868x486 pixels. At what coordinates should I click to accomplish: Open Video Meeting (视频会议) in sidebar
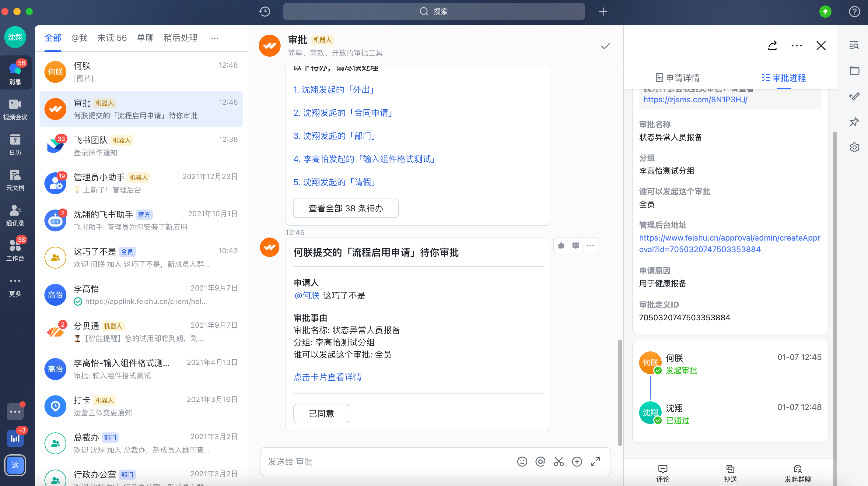coord(15,109)
